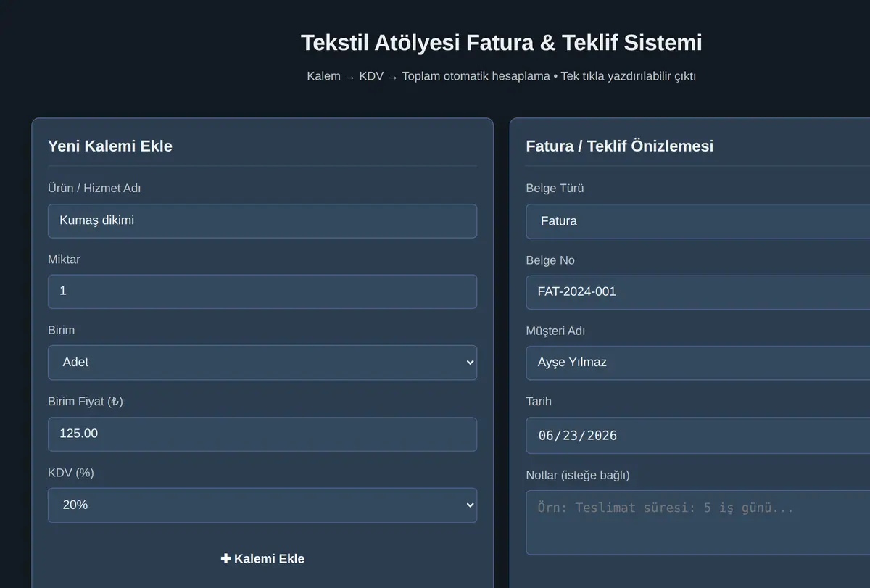Viewport: 870px width, 588px height.
Task: Click the Notlar (isteğe bağlı) label
Action: pyautogui.click(x=578, y=476)
